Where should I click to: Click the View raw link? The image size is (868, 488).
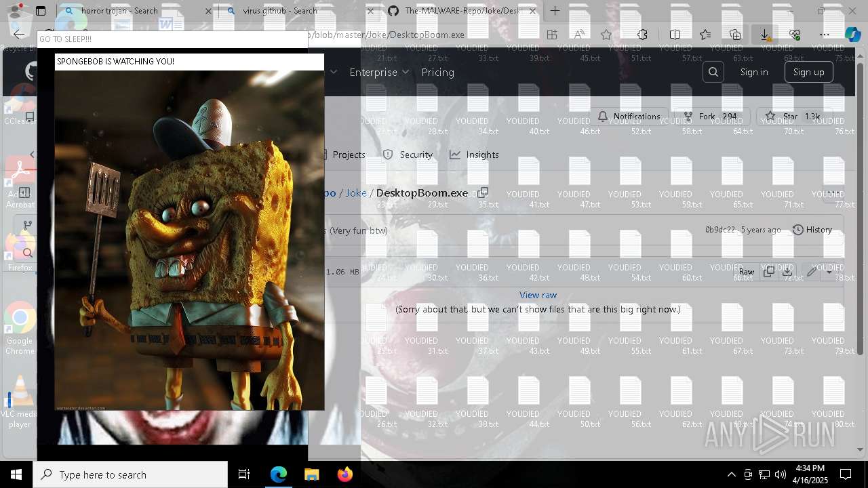(x=538, y=295)
